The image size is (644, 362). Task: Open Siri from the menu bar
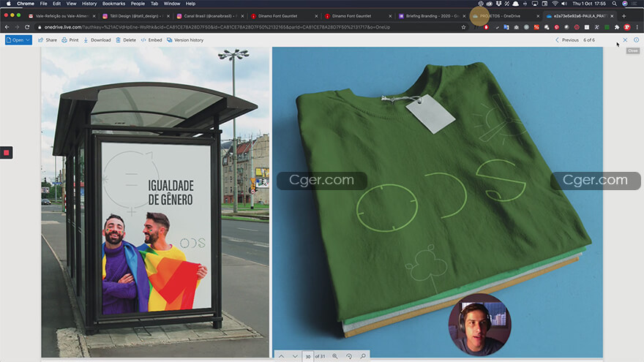click(x=625, y=3)
